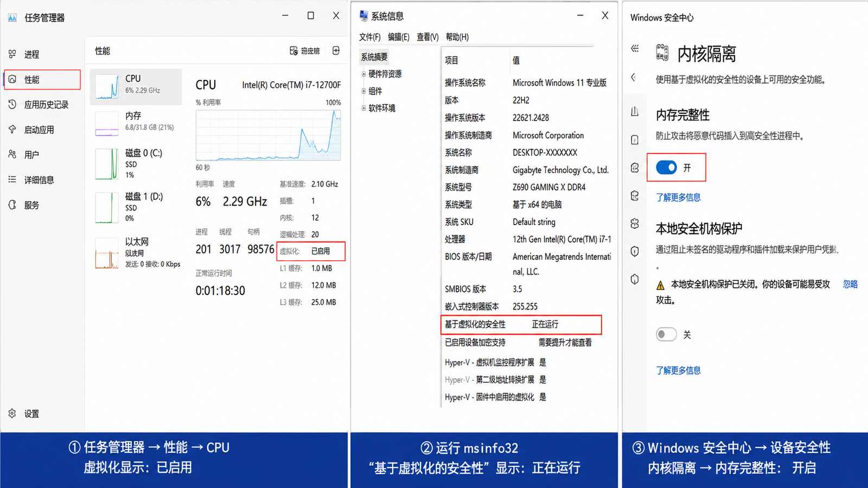Click L2 缓存 12.0 MB value
868x488 pixels.
[323, 285]
